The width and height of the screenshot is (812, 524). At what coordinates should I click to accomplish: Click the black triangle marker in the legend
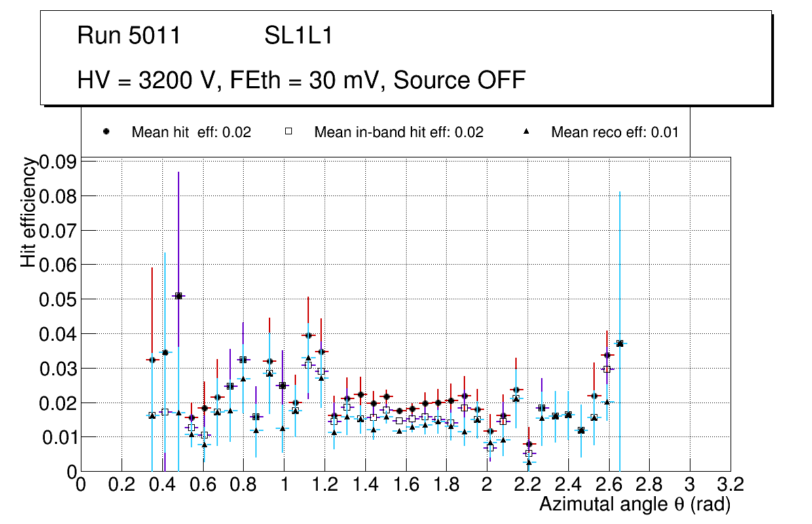[528, 132]
